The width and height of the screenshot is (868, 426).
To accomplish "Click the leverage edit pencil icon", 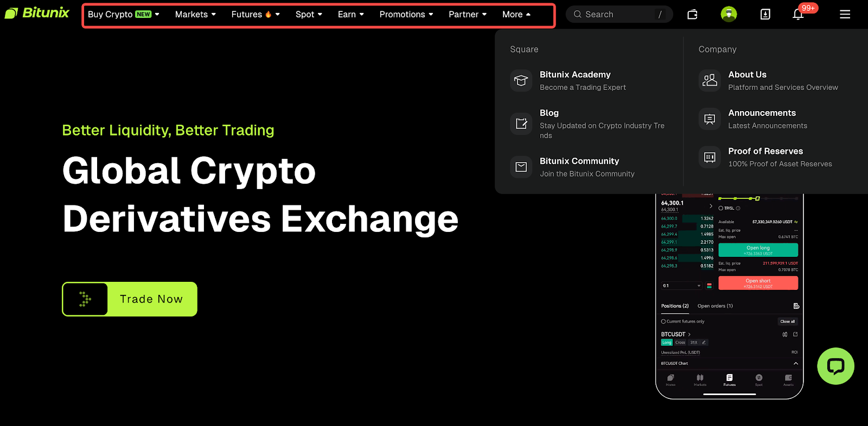I will (x=704, y=343).
